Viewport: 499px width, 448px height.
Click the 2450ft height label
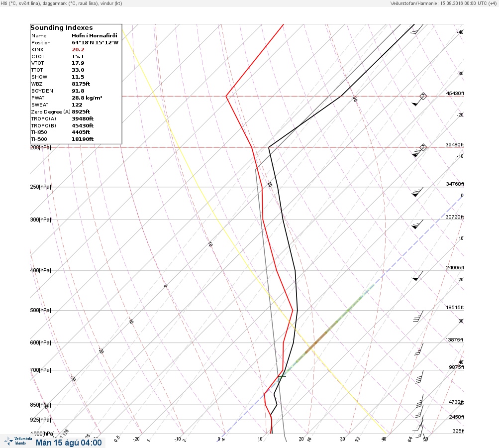(456, 417)
